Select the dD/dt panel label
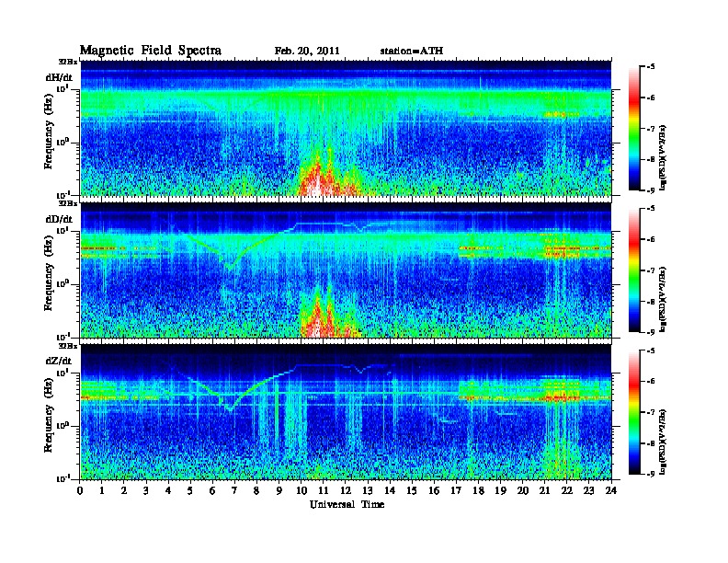Image resolution: width=728 pixels, height=563 pixels. click(x=59, y=219)
